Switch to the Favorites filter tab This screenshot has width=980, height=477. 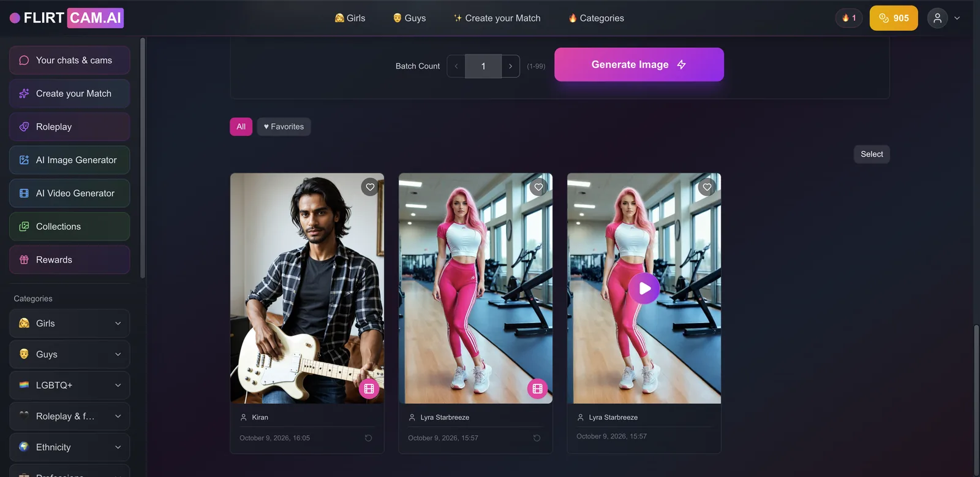click(284, 127)
